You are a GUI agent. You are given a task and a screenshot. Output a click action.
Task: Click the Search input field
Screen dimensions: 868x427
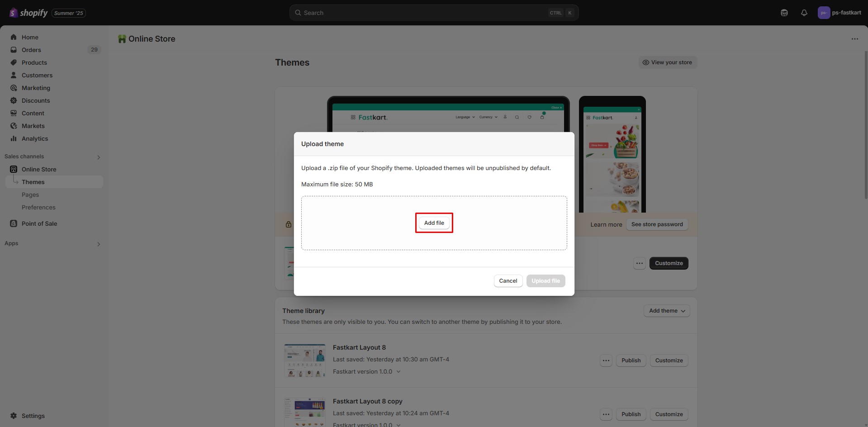point(434,13)
